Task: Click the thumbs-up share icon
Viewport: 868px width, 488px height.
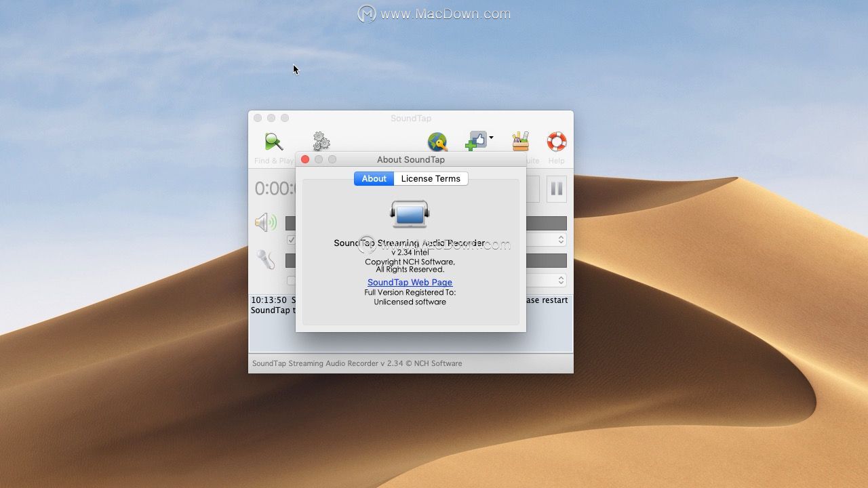Action: point(475,142)
